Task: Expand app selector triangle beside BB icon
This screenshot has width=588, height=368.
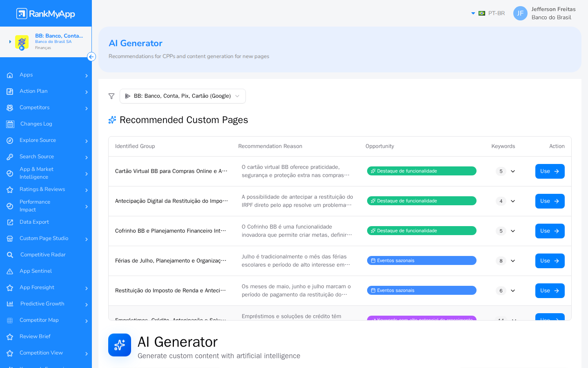Action: [10, 42]
